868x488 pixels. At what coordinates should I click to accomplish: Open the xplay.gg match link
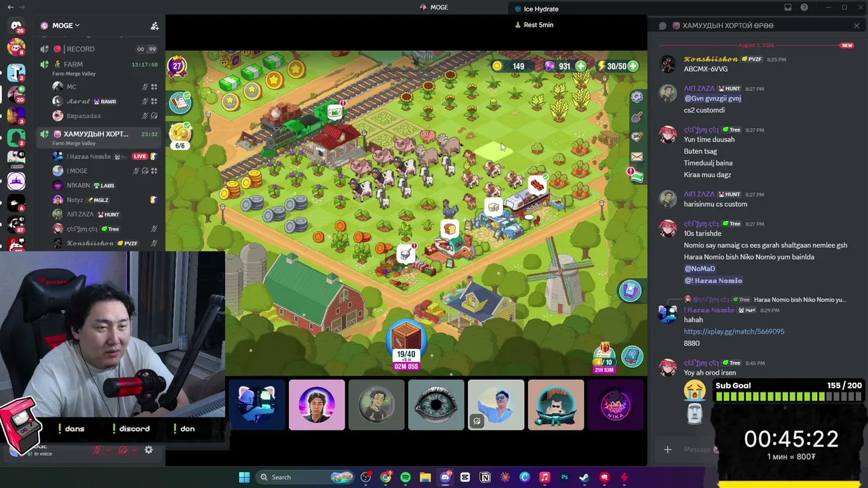point(734,331)
